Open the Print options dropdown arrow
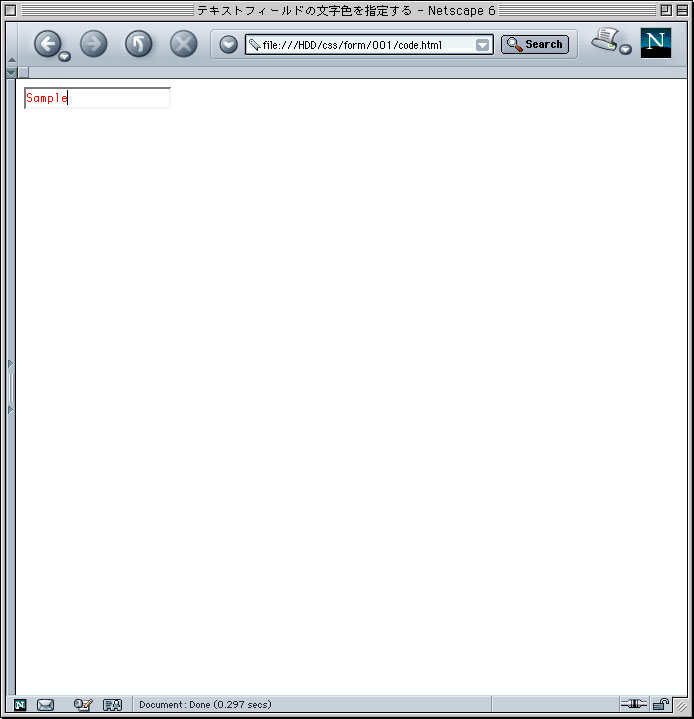The image size is (694, 719). tap(626, 50)
